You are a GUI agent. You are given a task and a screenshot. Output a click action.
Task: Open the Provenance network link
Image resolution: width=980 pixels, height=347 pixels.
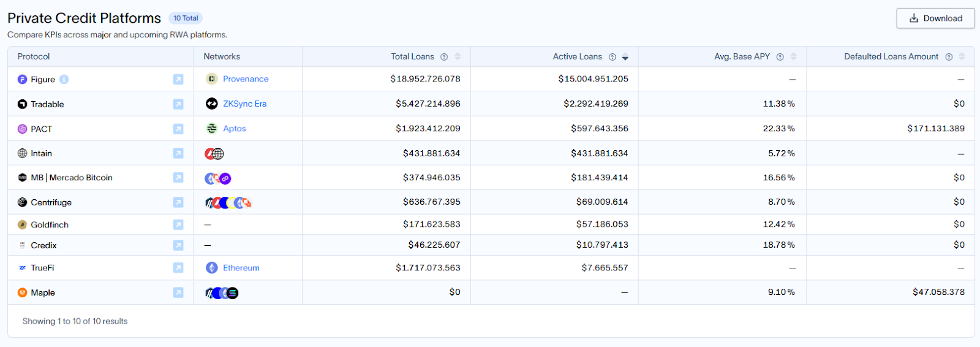pyautogui.click(x=246, y=79)
